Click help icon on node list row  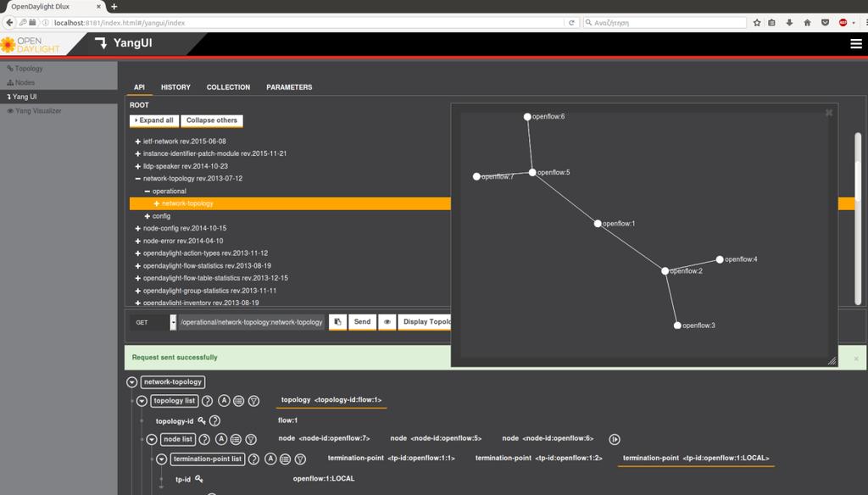(204, 440)
